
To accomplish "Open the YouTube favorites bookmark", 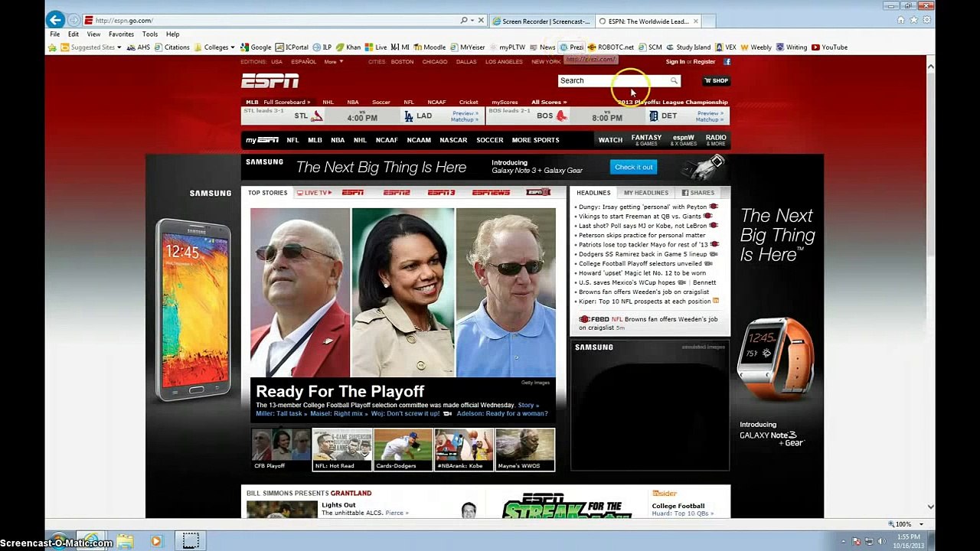I will click(829, 47).
